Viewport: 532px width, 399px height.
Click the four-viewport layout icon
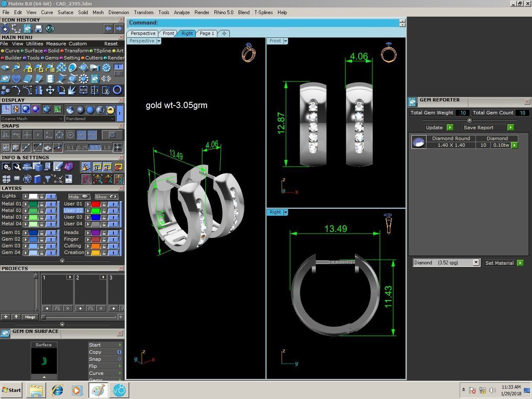pos(6,179)
